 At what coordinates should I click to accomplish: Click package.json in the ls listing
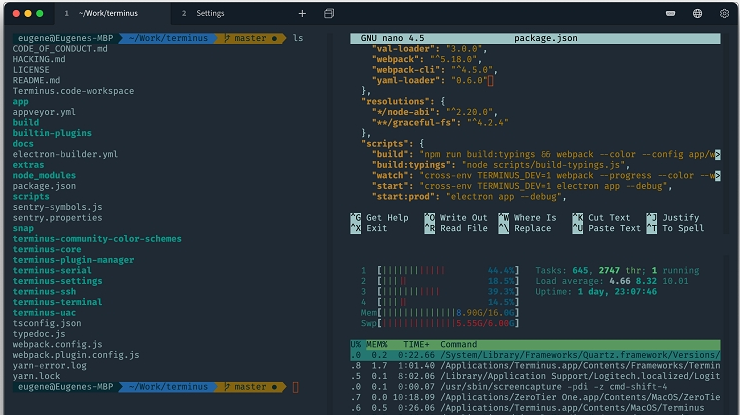pos(44,186)
